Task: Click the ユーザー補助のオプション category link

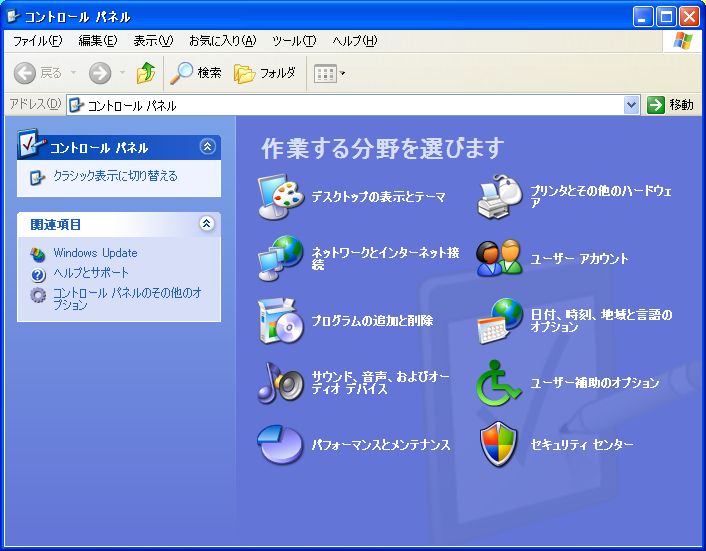Action: pos(594,383)
